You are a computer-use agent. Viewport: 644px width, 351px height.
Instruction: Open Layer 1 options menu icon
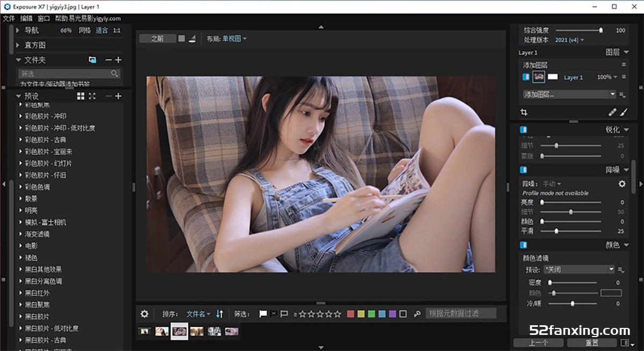[624, 77]
